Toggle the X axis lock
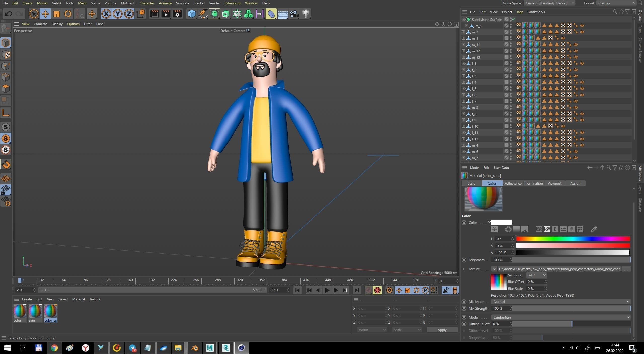 tap(106, 14)
